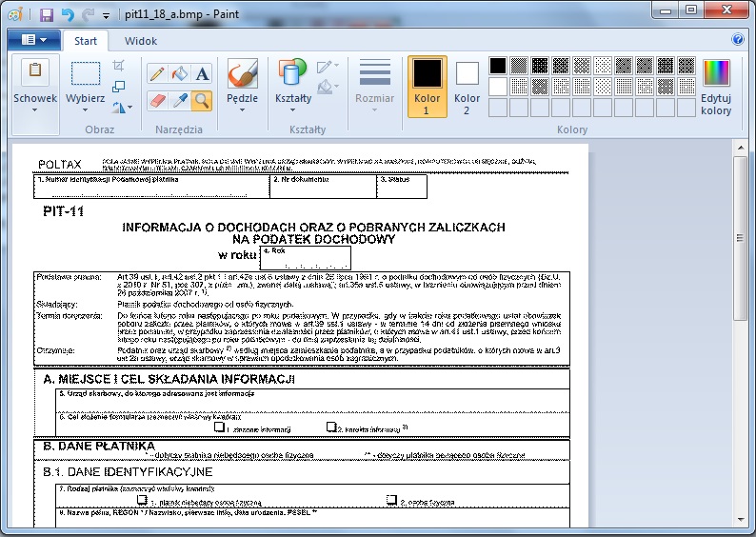Select Kolor 1 button
Image resolution: width=756 pixels, height=537 pixels.
click(x=428, y=87)
